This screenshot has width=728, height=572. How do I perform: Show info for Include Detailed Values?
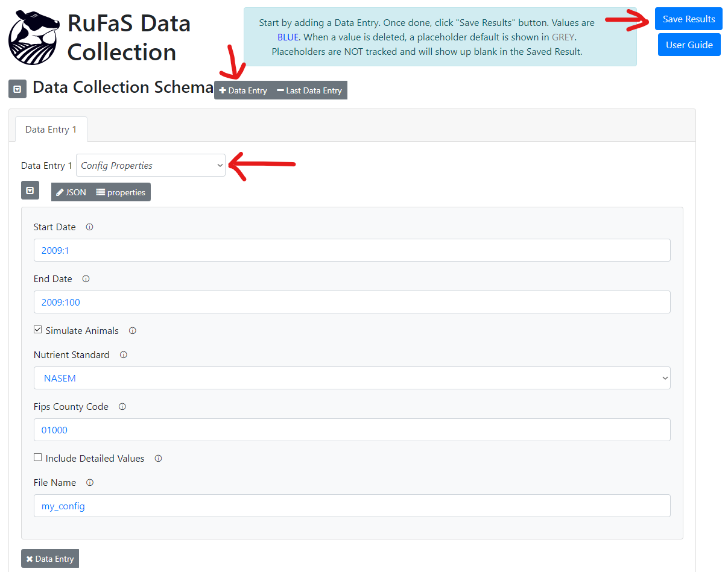(158, 459)
